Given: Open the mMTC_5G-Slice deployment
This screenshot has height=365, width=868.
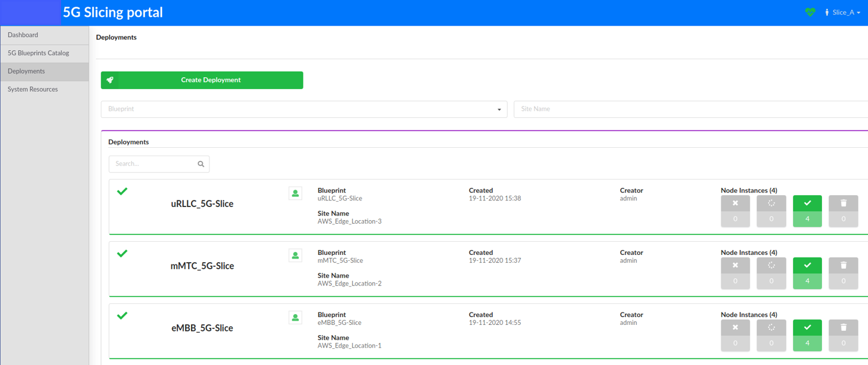Looking at the screenshot, I should coord(202,266).
